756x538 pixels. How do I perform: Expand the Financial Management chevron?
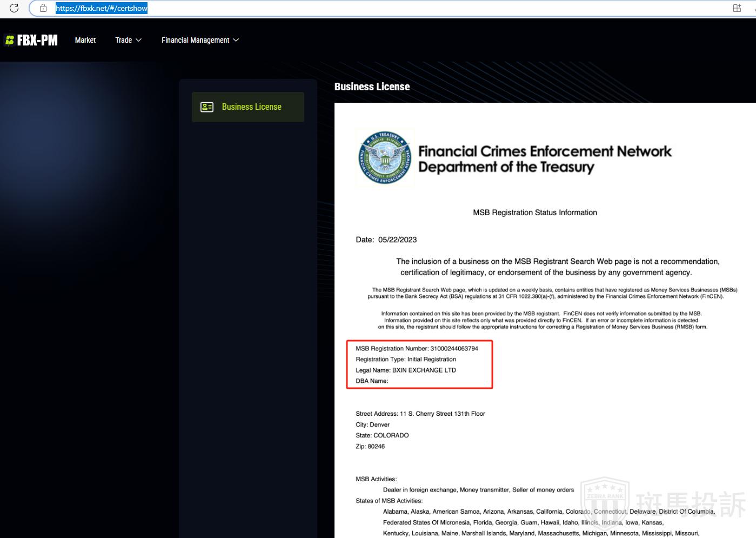click(x=236, y=40)
